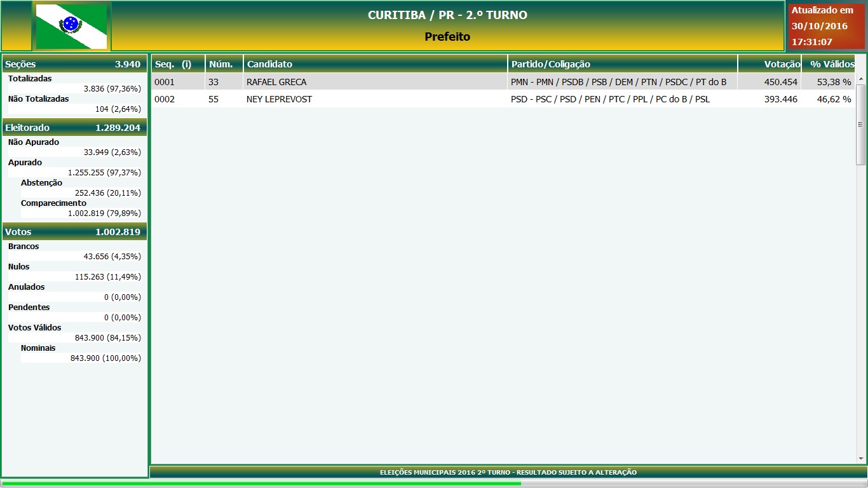The image size is (868, 488).
Task: Click the CURITIBA / PR - 2.º TURNO title
Action: [x=447, y=15]
